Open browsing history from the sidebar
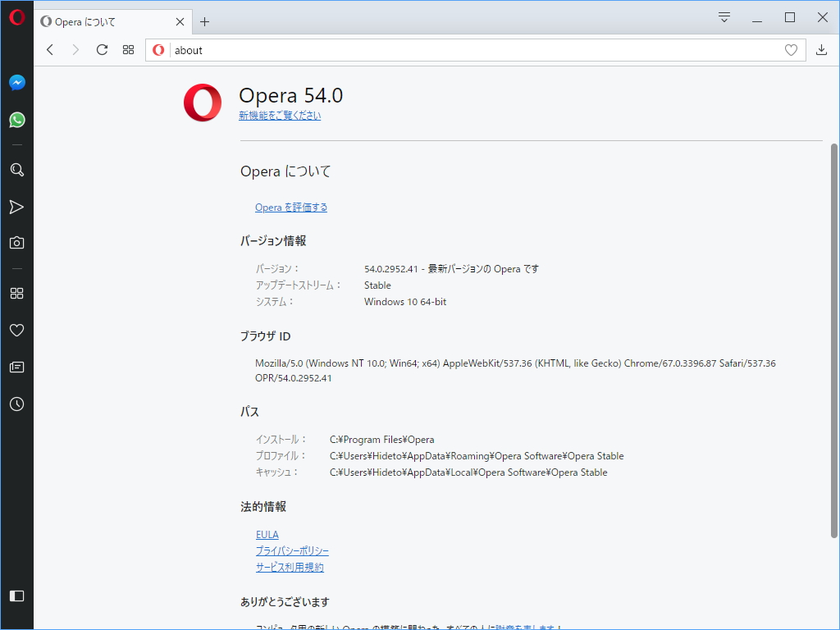 point(16,404)
